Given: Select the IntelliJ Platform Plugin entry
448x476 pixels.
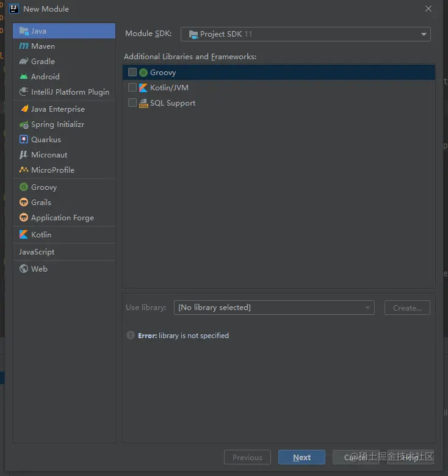Looking at the screenshot, I should pyautogui.click(x=64, y=92).
